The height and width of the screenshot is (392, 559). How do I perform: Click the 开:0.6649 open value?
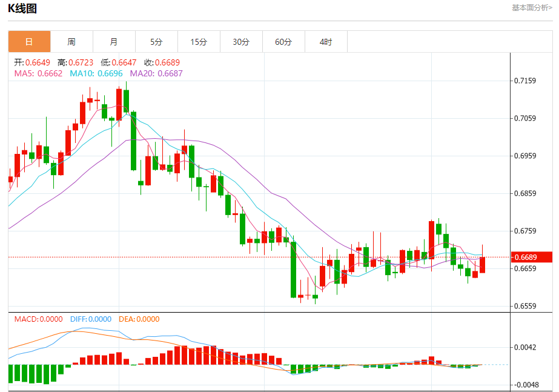tap(32, 62)
